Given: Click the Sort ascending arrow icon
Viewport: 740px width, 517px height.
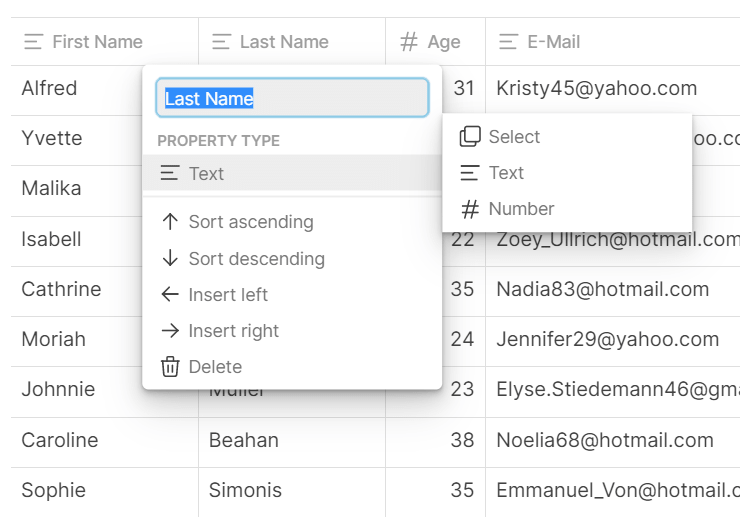Looking at the screenshot, I should pos(170,222).
